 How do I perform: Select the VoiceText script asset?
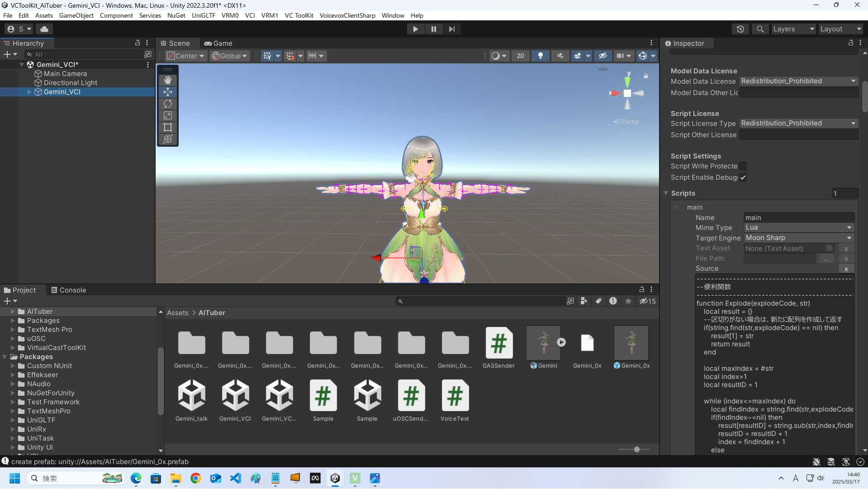pyautogui.click(x=455, y=400)
